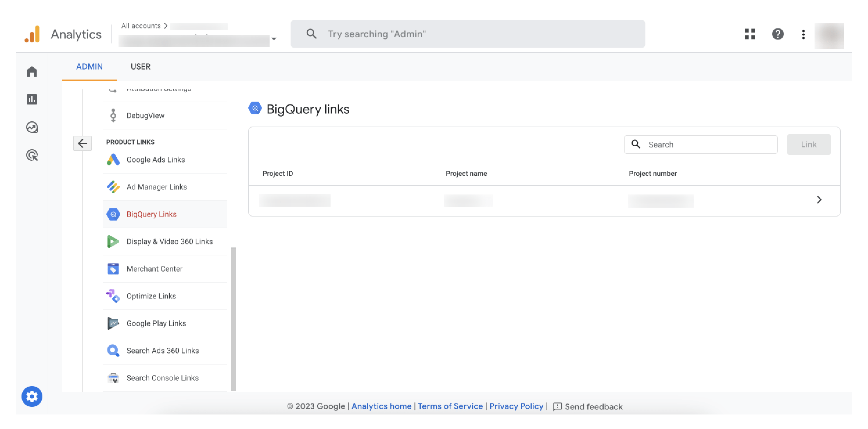Click the Search Console Links icon
Viewport: 868px width, 429px height.
(113, 378)
